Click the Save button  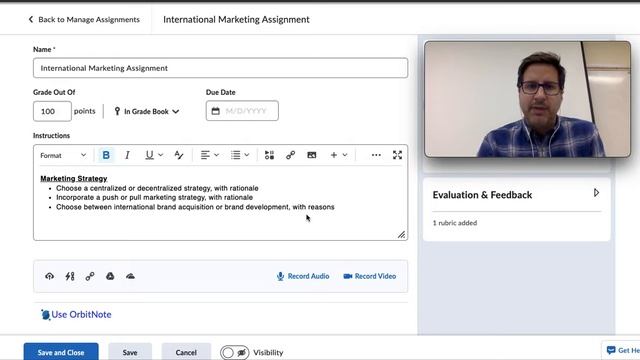tap(130, 352)
